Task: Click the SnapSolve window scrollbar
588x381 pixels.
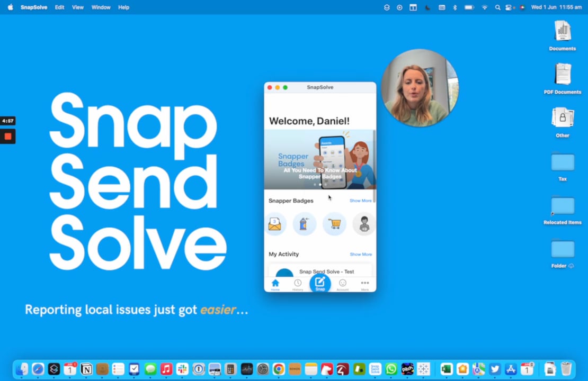Action: pos(374,167)
